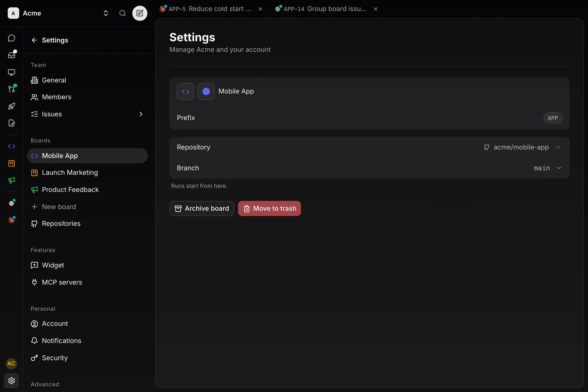Click the Settings heading in sidebar
Screen dimensions: 588x392
coord(55,40)
